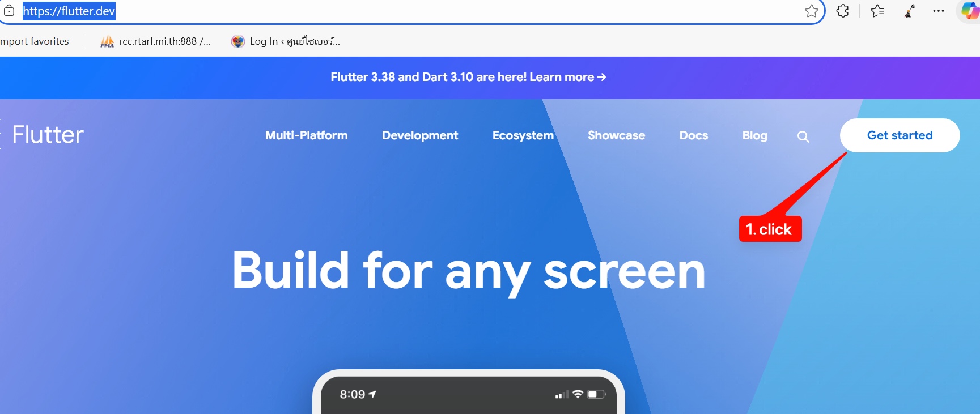The image size is (980, 414).
Task: Click the search magnifier icon in Flutter navbar
Action: point(803,136)
